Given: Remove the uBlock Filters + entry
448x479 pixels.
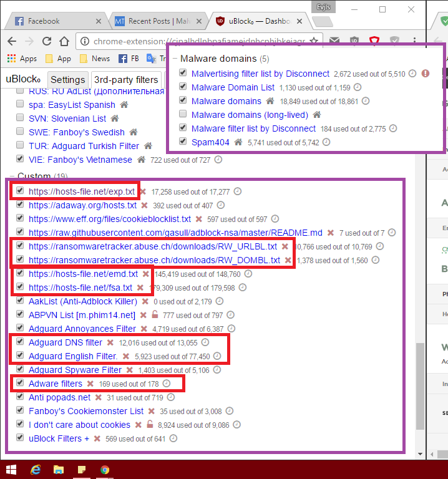Looking at the screenshot, I should coord(97,438).
